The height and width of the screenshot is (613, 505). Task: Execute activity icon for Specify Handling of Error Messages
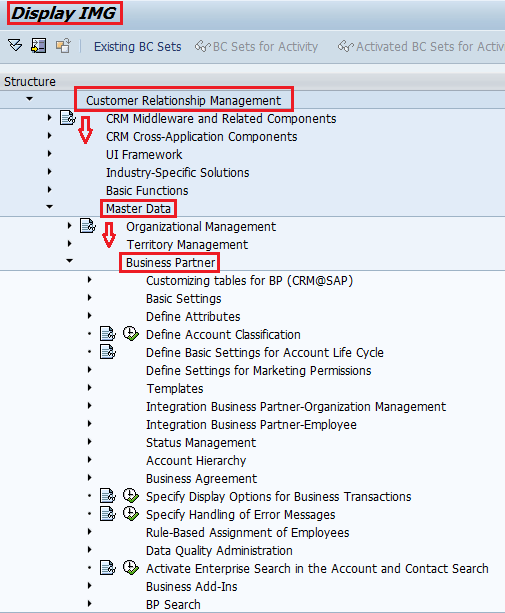(131, 514)
